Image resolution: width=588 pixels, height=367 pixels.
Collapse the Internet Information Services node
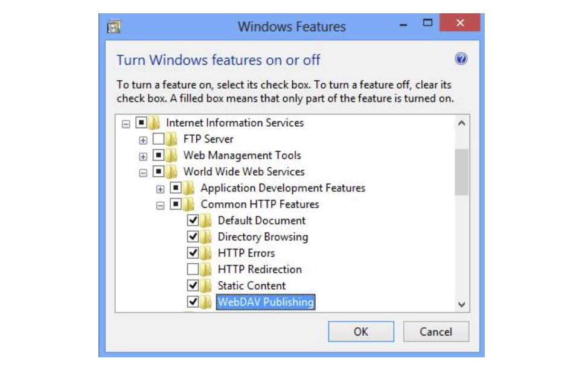click(126, 124)
